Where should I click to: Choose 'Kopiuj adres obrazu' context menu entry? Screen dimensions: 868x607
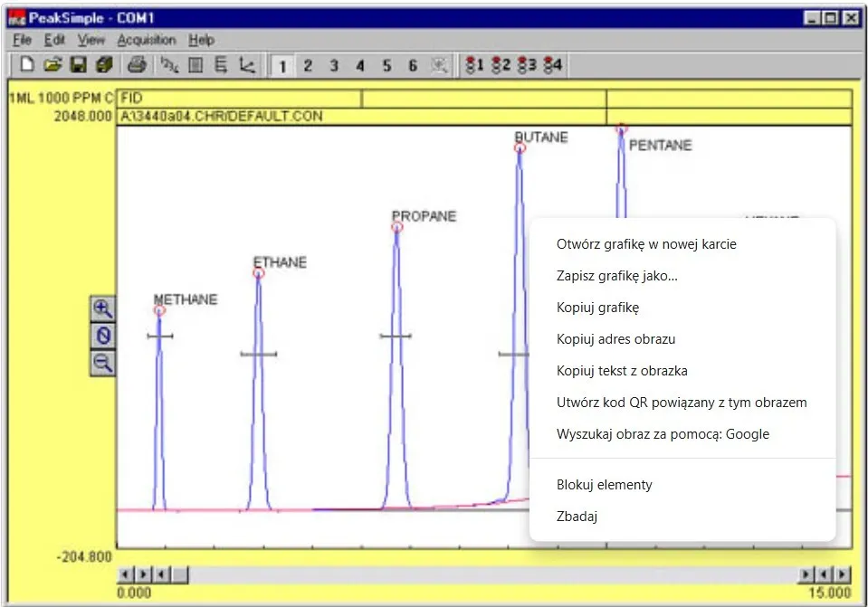[x=615, y=339]
